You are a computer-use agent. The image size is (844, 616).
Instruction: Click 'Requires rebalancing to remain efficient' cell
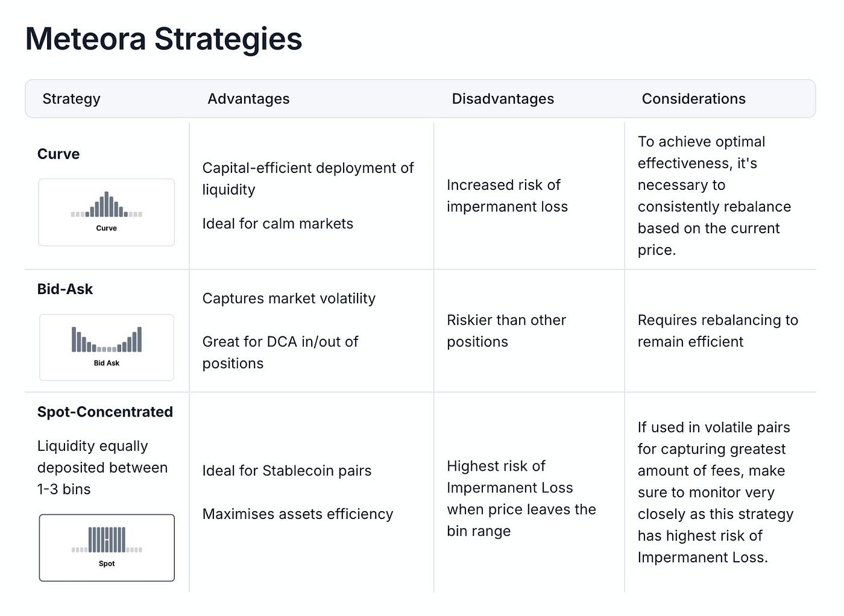pyautogui.click(x=717, y=331)
